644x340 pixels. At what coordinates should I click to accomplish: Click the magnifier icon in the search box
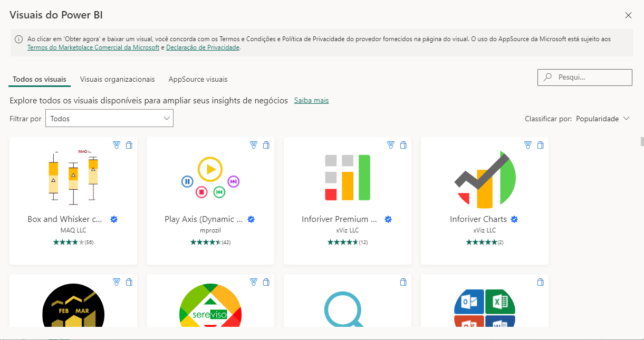[549, 77]
